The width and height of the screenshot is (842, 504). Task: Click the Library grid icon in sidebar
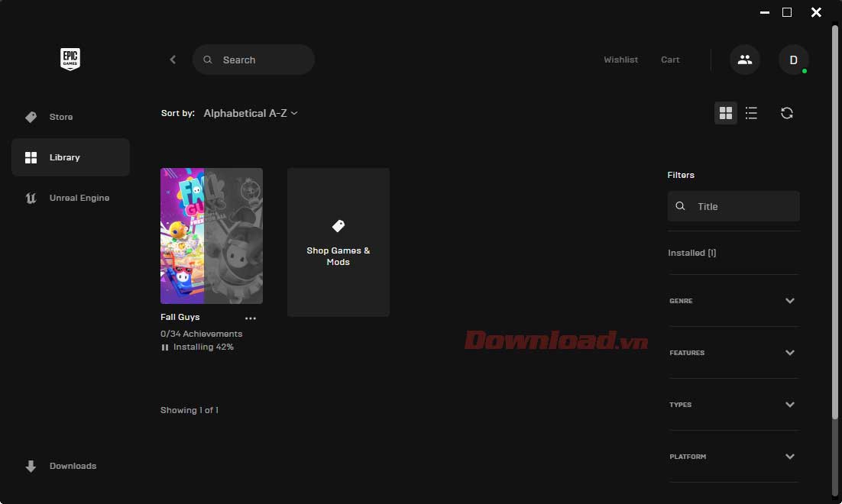tap(31, 157)
